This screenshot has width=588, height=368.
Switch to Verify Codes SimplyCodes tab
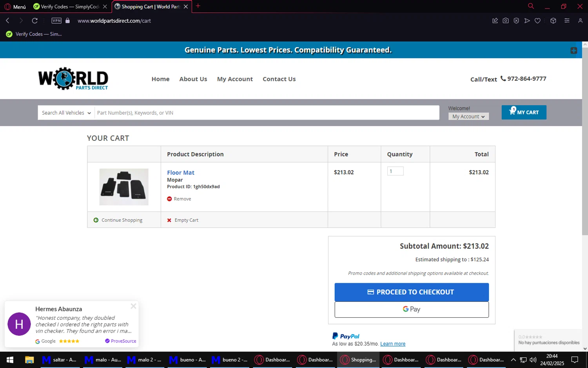coord(70,7)
